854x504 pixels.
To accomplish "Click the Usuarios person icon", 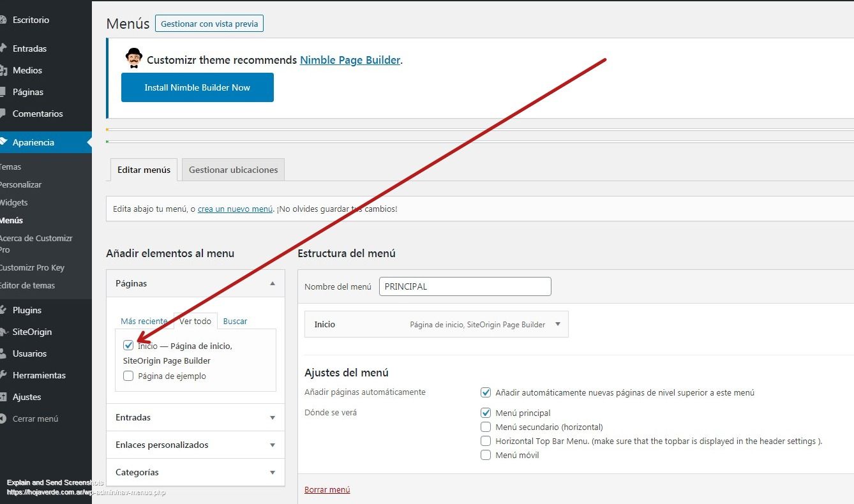I will pyautogui.click(x=3, y=353).
